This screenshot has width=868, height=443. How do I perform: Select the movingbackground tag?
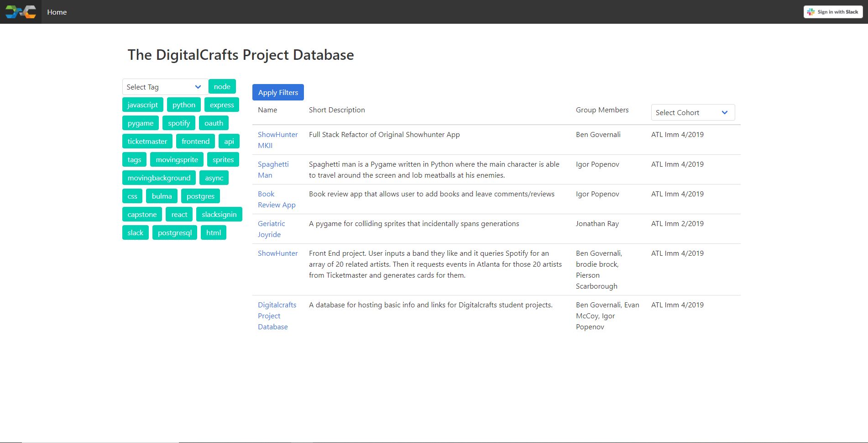pyautogui.click(x=159, y=178)
